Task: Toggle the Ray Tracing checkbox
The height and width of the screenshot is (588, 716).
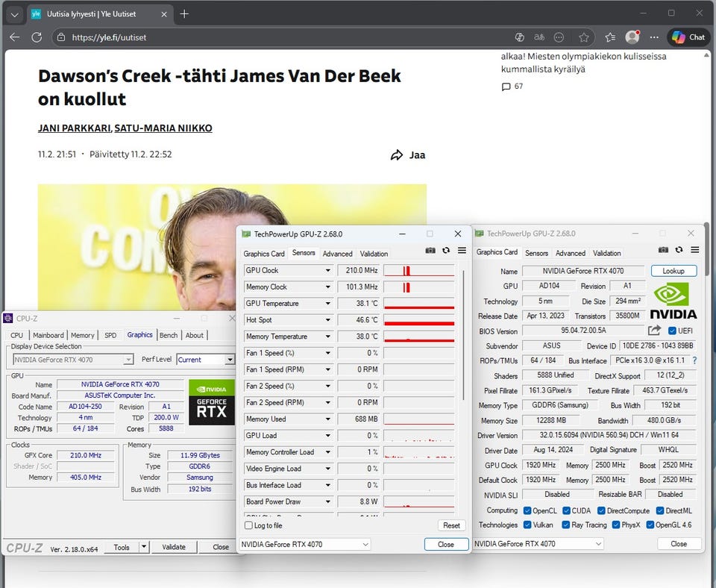Action: [x=566, y=525]
